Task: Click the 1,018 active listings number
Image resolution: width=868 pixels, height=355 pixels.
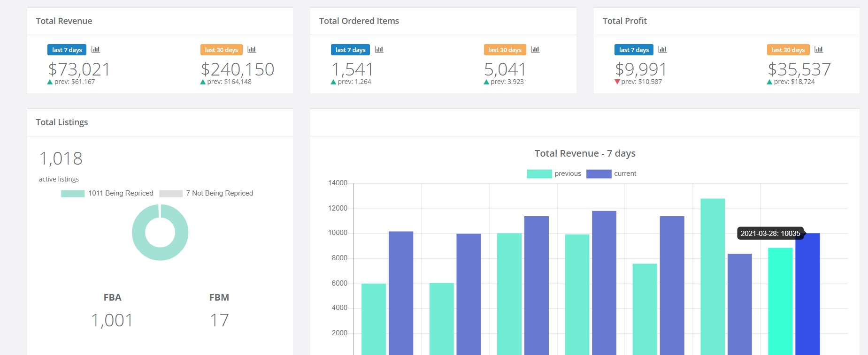Action: [61, 159]
